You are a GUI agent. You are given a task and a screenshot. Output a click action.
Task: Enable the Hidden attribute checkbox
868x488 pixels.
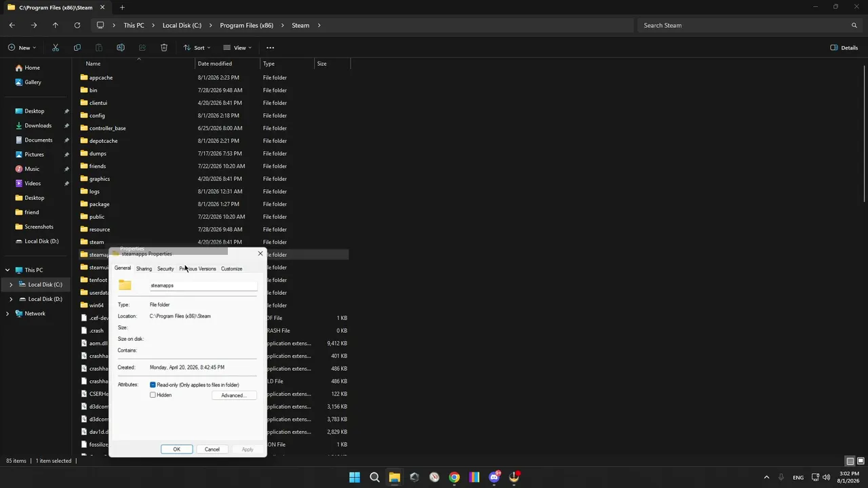[153, 395]
